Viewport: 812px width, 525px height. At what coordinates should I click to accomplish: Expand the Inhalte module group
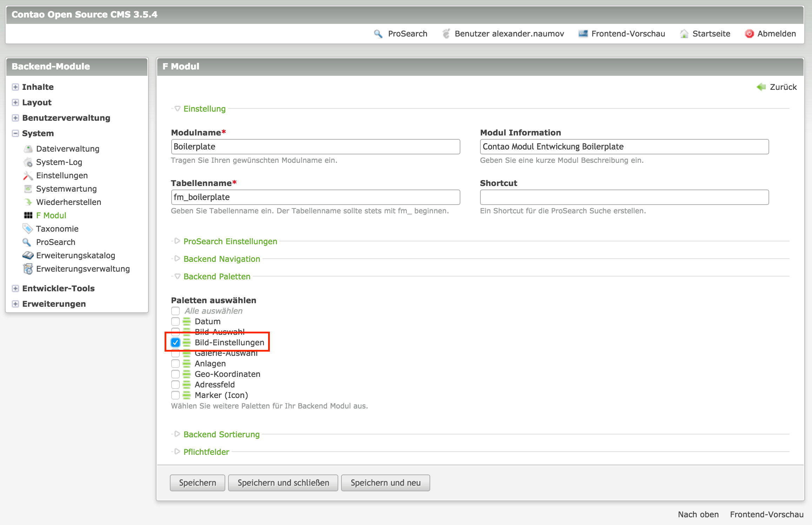coord(15,87)
